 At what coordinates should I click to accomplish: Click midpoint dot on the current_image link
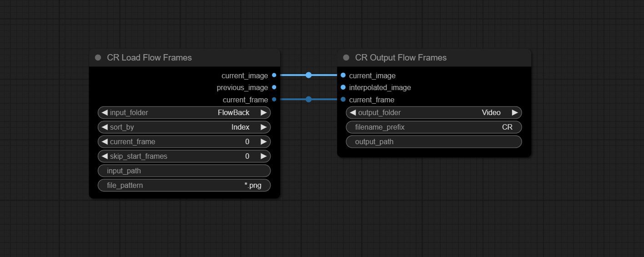point(308,75)
